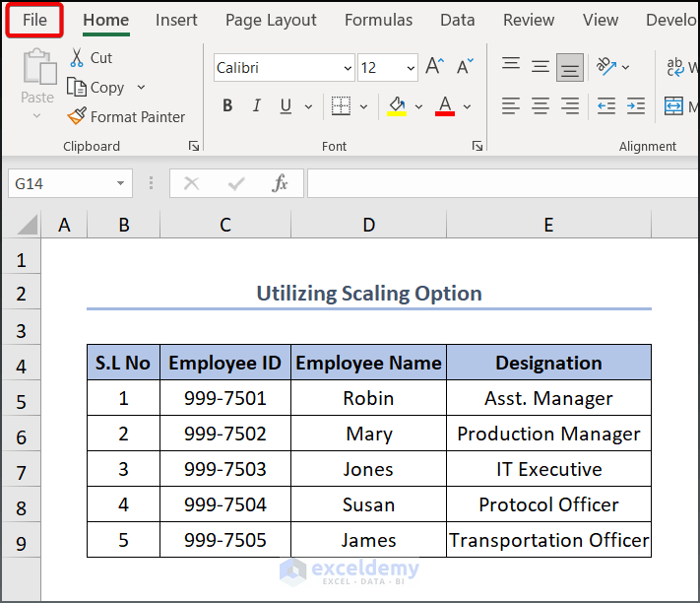Switch to the Home tab

pos(105,20)
